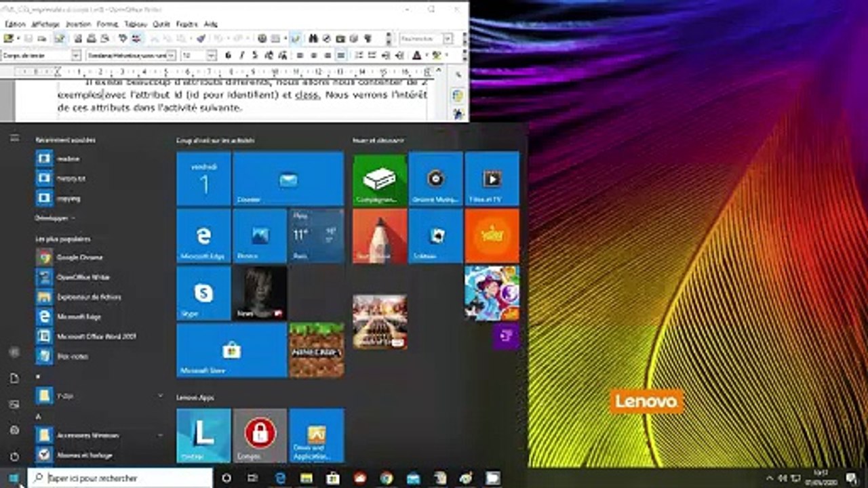
Task: Open Microsoft Edge in the most used list
Action: click(100, 317)
